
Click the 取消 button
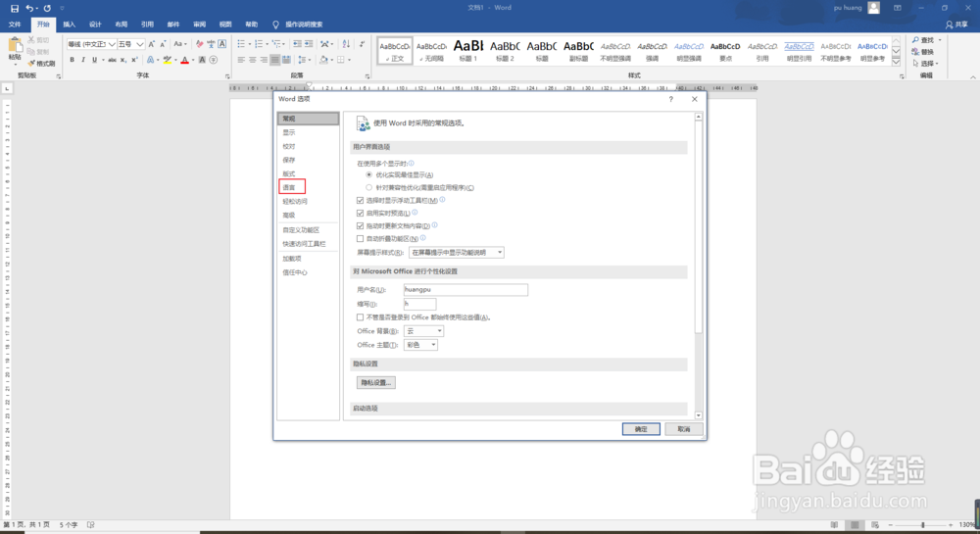[684, 429]
